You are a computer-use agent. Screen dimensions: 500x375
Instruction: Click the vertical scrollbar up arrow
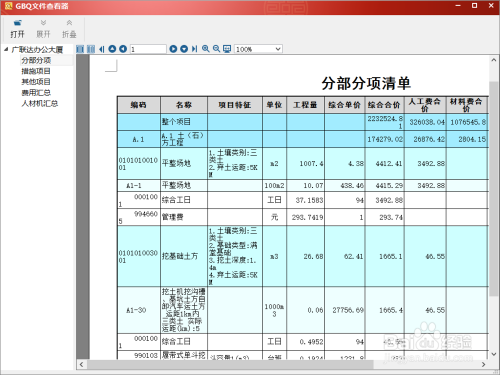point(494,60)
